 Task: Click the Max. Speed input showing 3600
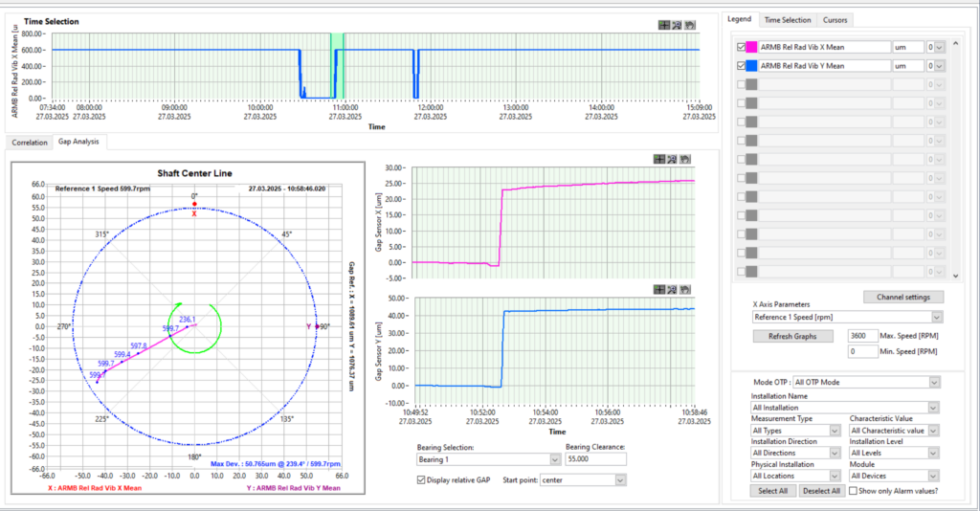[862, 336]
